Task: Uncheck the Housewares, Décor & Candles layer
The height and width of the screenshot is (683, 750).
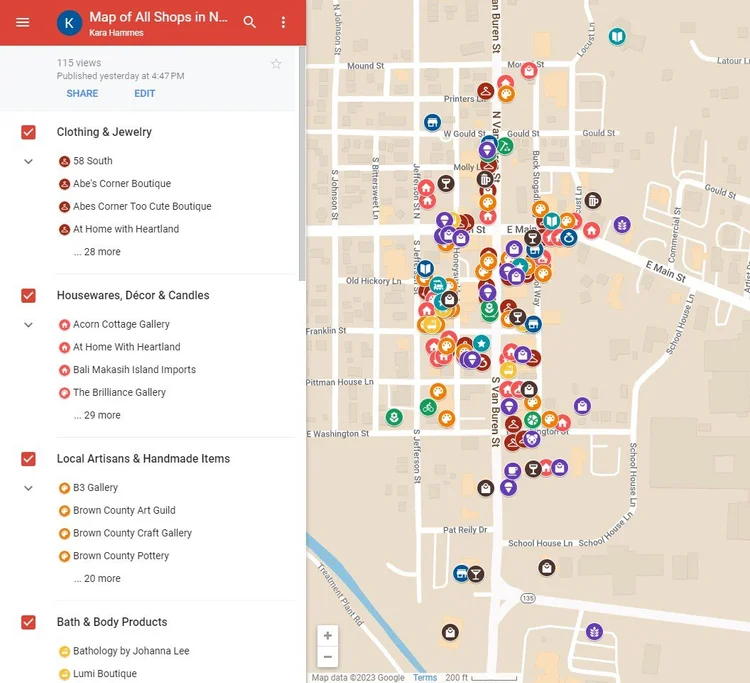Action: pyautogui.click(x=28, y=296)
